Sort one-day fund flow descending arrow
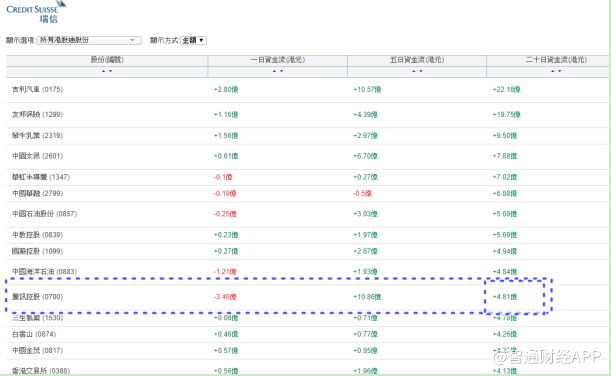The image size is (611, 376). pyautogui.click(x=281, y=71)
